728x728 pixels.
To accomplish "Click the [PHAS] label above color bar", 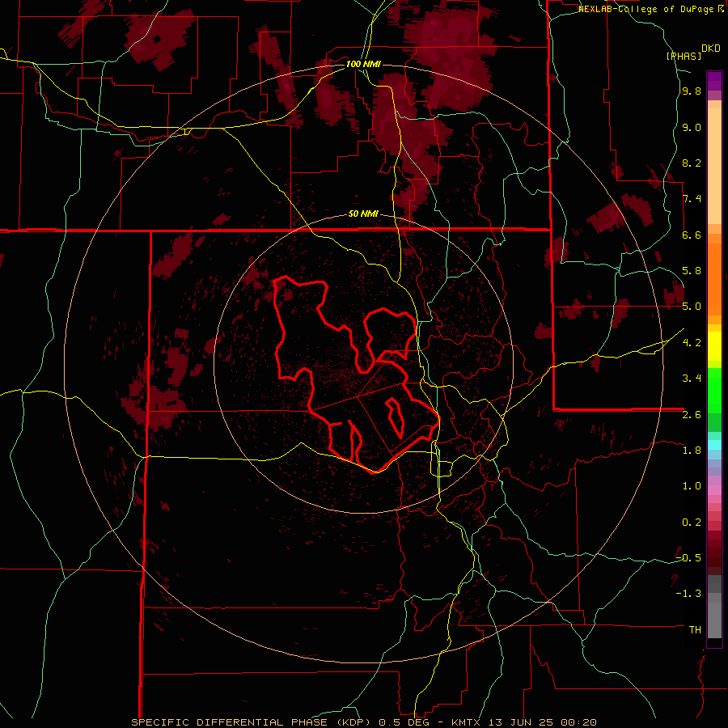I will (x=684, y=56).
